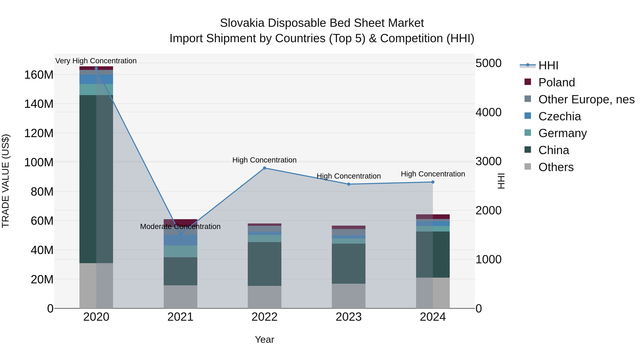Click the China segment of the 2024 bar
Screen dimensions: 644x362
click(x=433, y=255)
